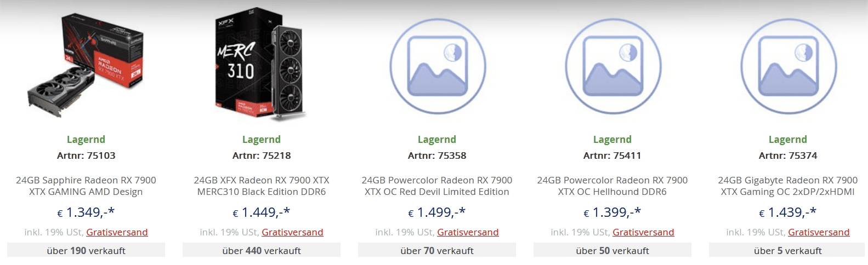Click Gratisversand link under Sapphire card

(x=117, y=232)
